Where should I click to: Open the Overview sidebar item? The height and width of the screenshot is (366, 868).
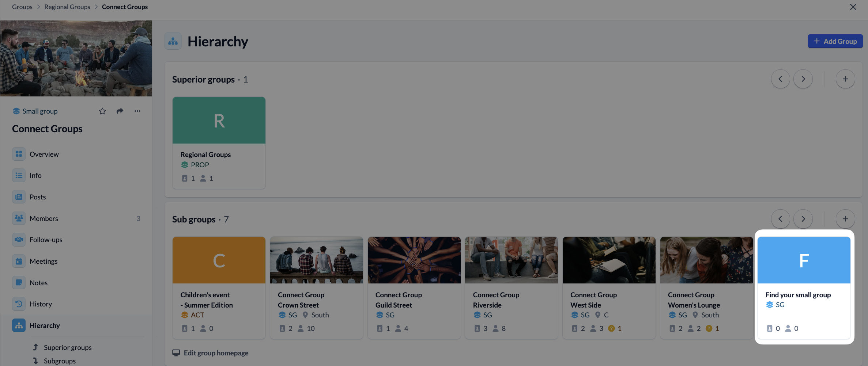[x=44, y=154]
